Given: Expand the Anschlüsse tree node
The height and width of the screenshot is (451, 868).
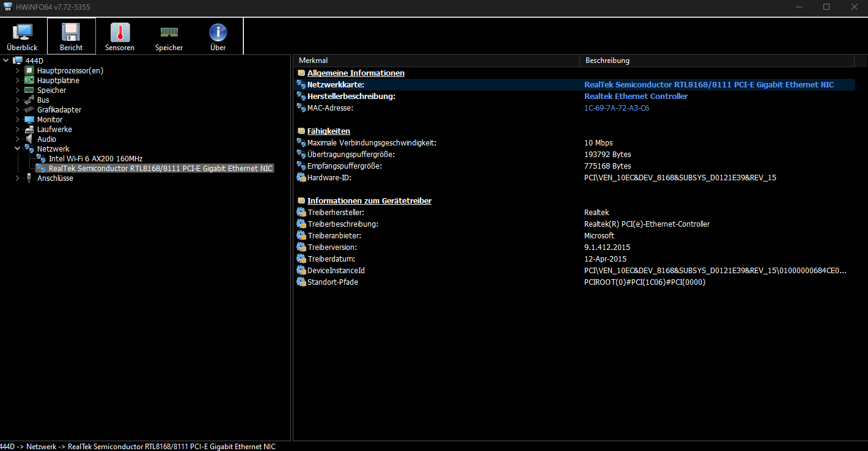Looking at the screenshot, I should coord(17,178).
